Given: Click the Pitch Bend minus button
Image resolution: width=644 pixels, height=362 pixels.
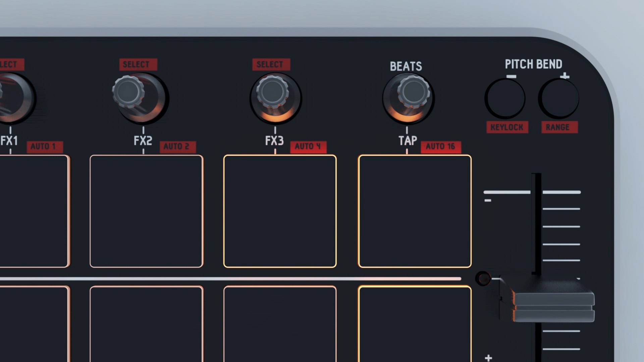Looking at the screenshot, I should point(505,99).
